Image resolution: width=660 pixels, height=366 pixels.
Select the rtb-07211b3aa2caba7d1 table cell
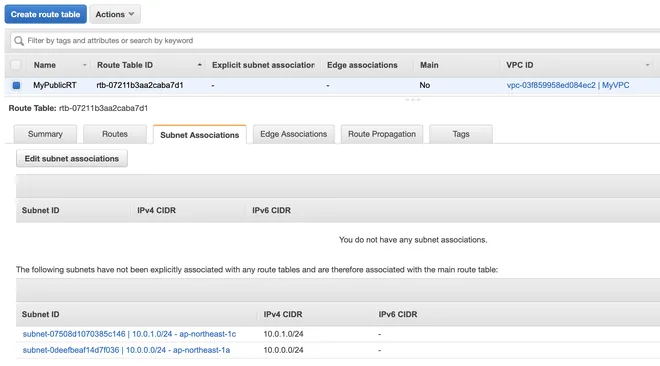tap(140, 85)
